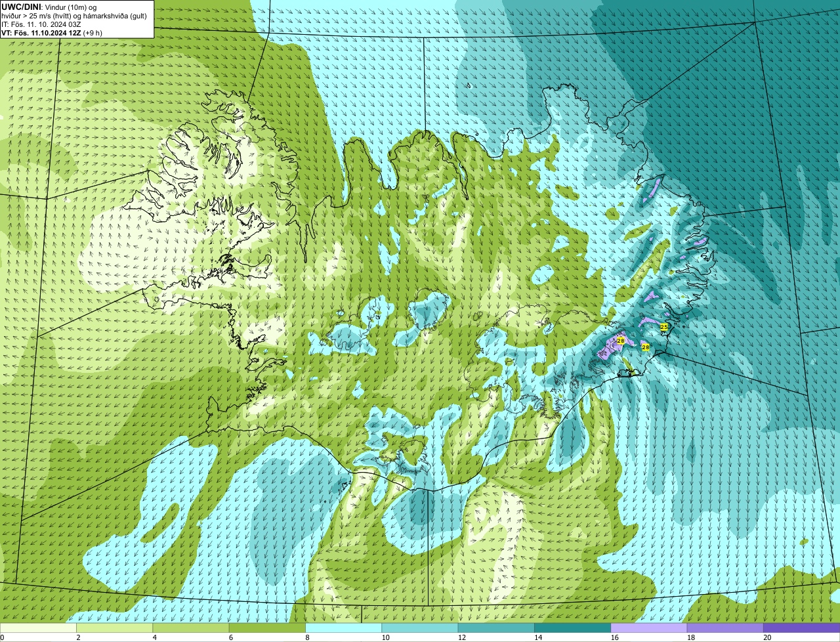Viewport: 840px width, 642px height.
Task: Click the 28 gust marker inside white contour
Action: (620, 341)
